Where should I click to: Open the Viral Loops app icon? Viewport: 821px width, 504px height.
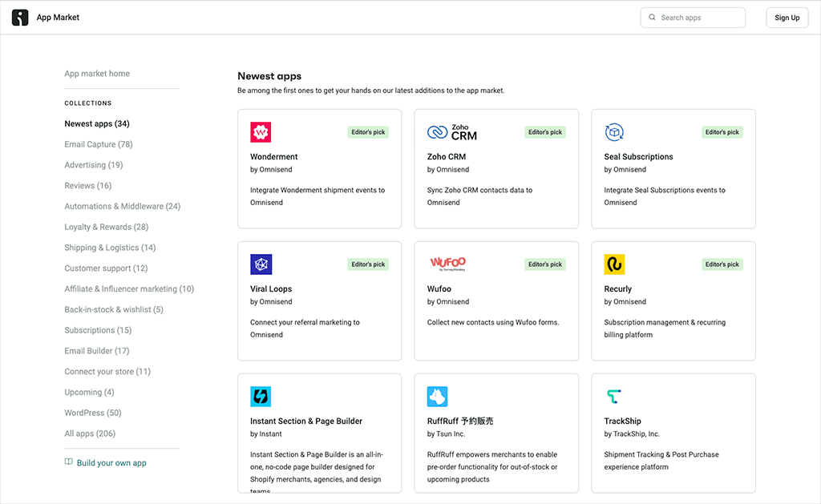pos(261,264)
